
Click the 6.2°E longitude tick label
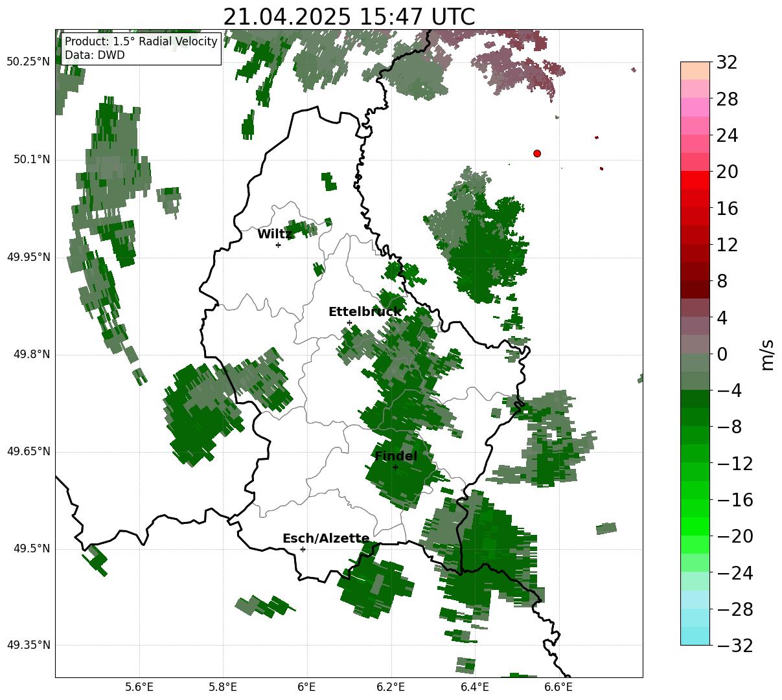[391, 687]
